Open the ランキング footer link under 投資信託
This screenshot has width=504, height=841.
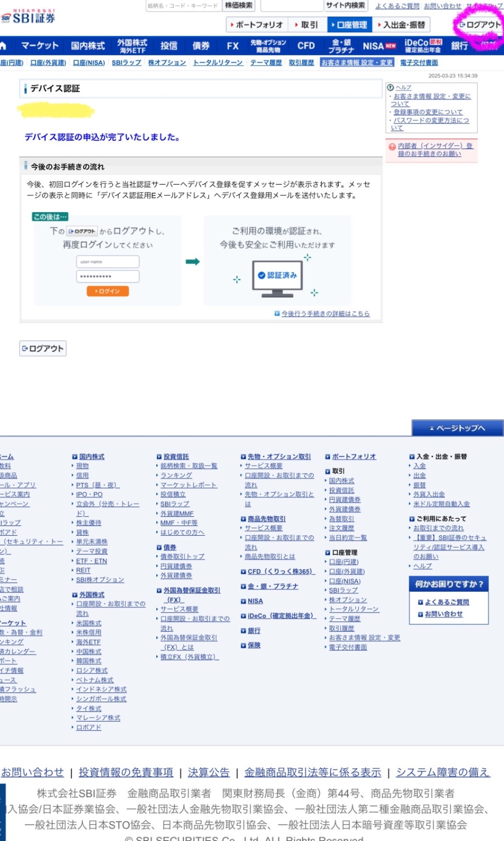pyautogui.click(x=176, y=475)
